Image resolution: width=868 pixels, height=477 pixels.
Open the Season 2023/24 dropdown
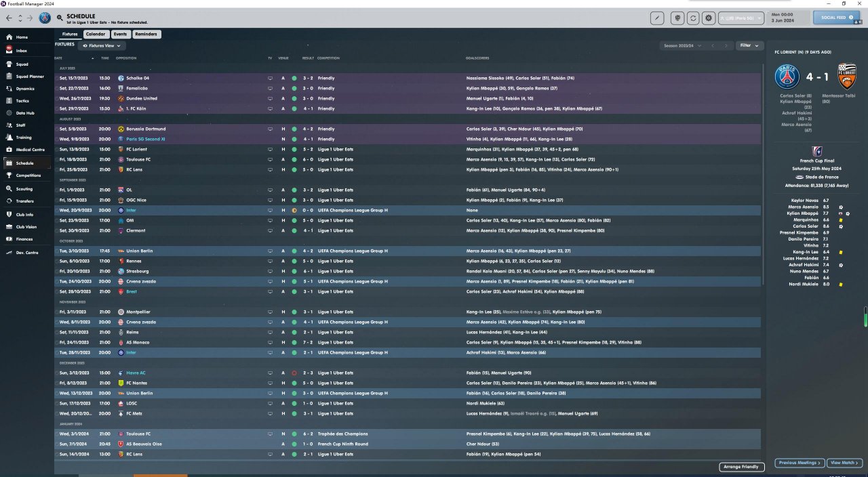coord(682,45)
